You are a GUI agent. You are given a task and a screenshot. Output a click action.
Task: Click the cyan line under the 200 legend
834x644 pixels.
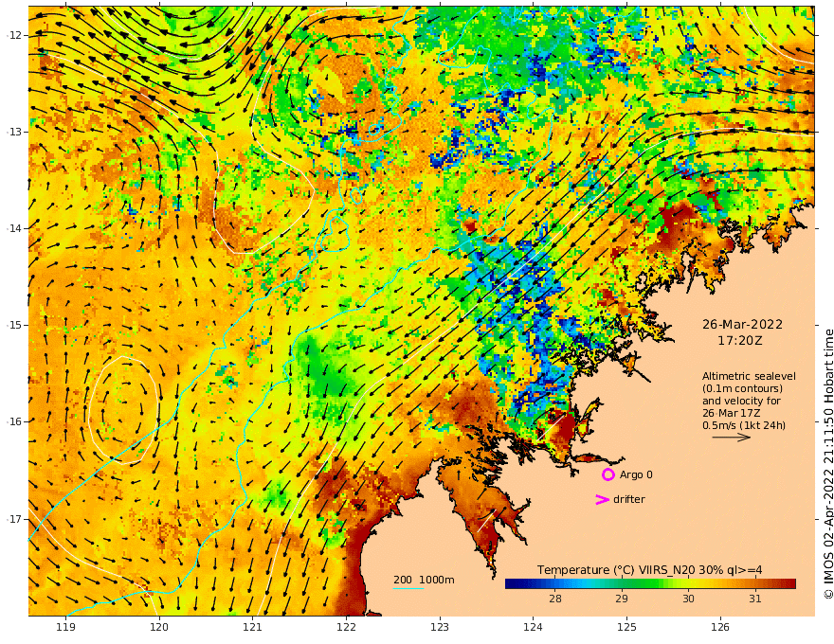point(408,588)
